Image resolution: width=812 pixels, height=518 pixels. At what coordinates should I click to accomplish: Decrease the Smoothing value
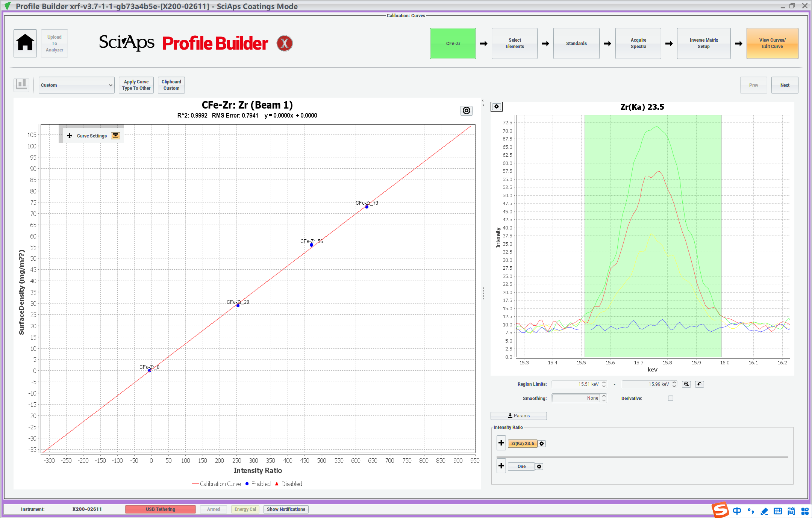click(604, 400)
